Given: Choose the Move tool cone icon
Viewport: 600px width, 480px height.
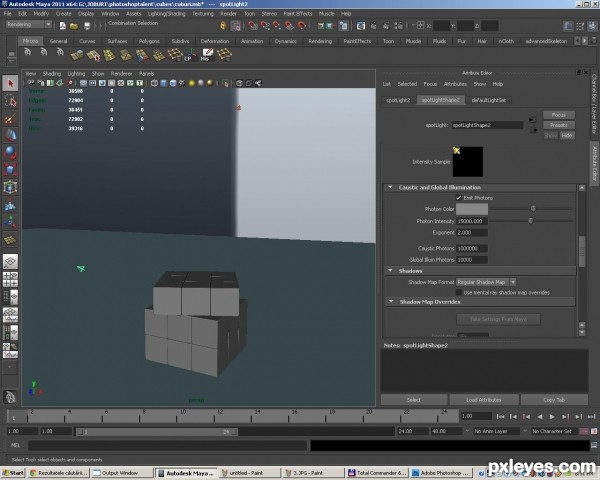Looking at the screenshot, I should (10, 135).
